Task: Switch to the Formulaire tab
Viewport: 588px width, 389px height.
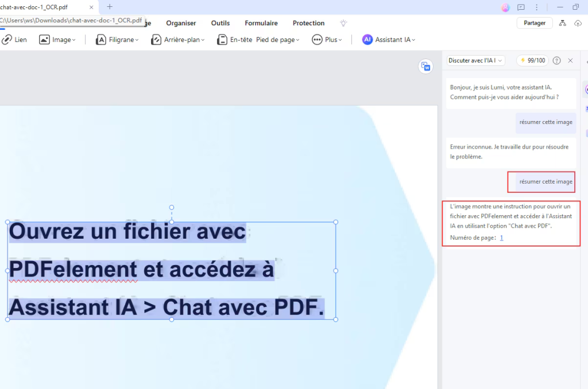Action: click(261, 23)
